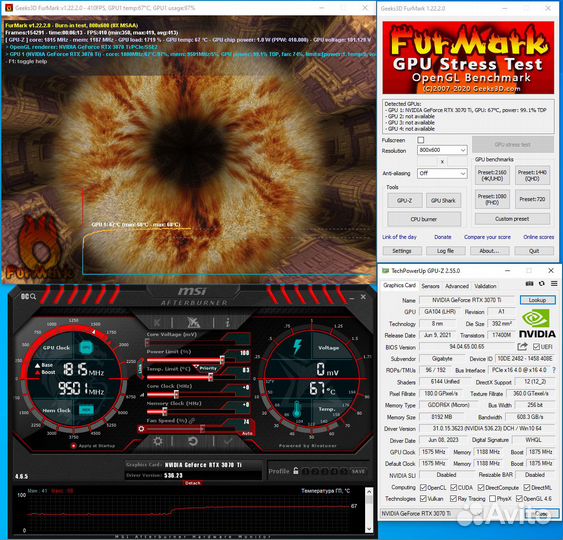Viewport: 563px width, 540px height.
Task: Unlock Afterburner profile padlock icon
Action: [x=296, y=471]
